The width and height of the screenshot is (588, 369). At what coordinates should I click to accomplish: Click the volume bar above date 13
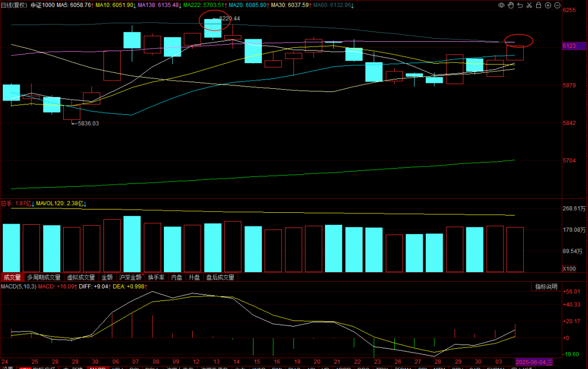[x=213, y=248]
